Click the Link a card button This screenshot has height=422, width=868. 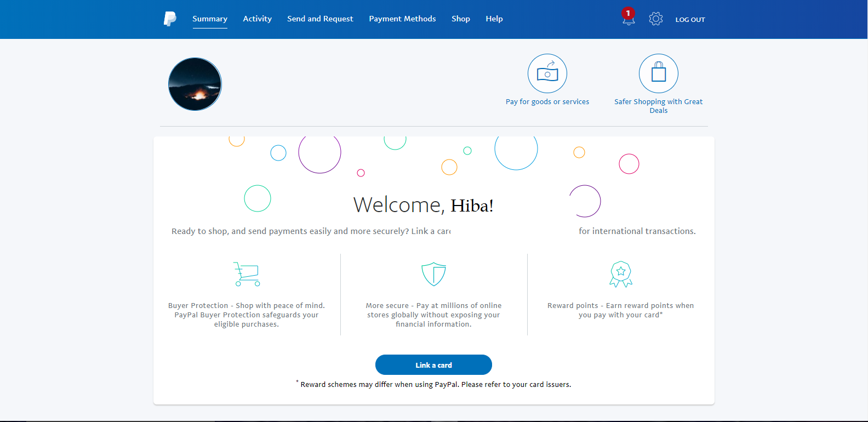[x=433, y=365]
